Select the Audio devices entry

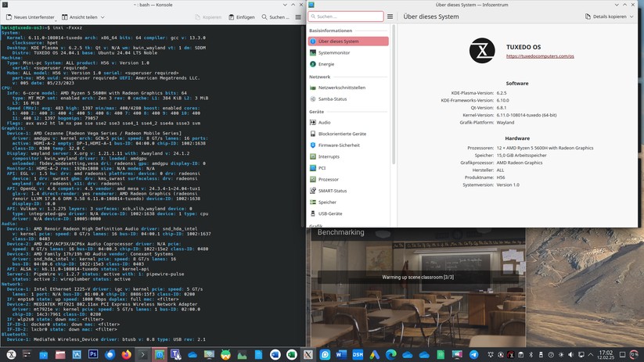coord(324,122)
